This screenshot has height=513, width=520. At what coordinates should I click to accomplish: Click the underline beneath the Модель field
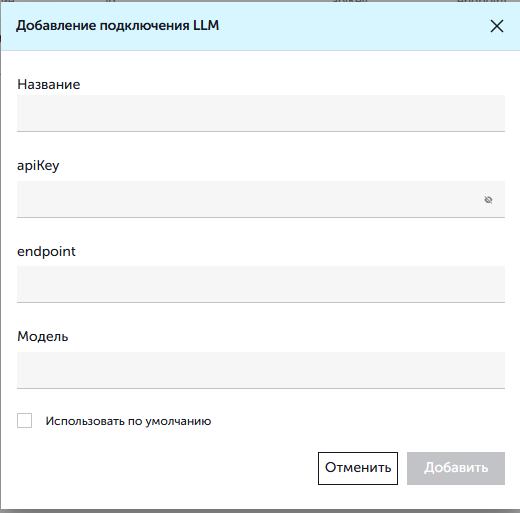261,388
